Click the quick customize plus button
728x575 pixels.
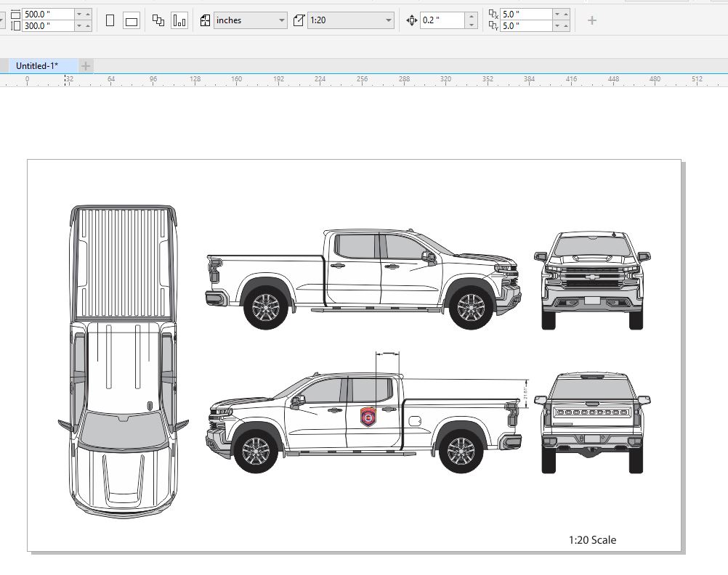pos(592,20)
